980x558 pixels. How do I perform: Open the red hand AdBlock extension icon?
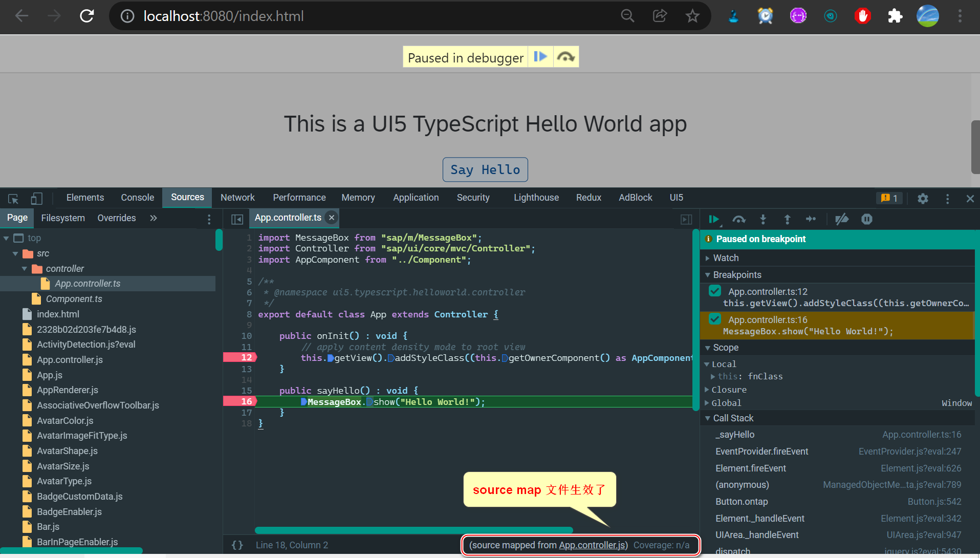coord(863,16)
